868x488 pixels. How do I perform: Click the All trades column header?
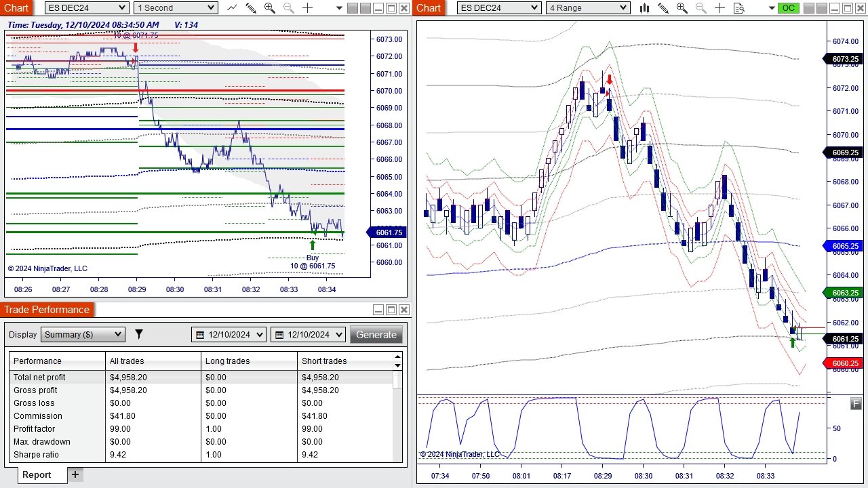[154, 361]
